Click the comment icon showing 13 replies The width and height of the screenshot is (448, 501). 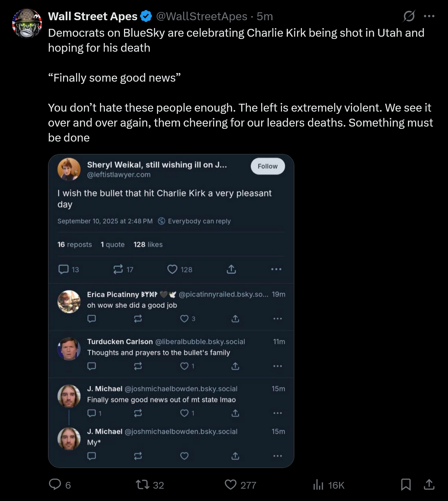[64, 269]
